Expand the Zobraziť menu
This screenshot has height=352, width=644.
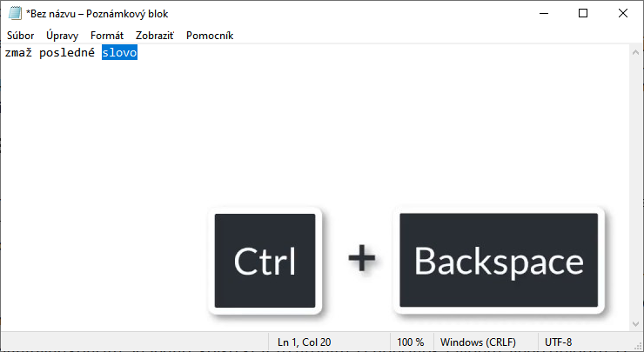pyautogui.click(x=155, y=36)
